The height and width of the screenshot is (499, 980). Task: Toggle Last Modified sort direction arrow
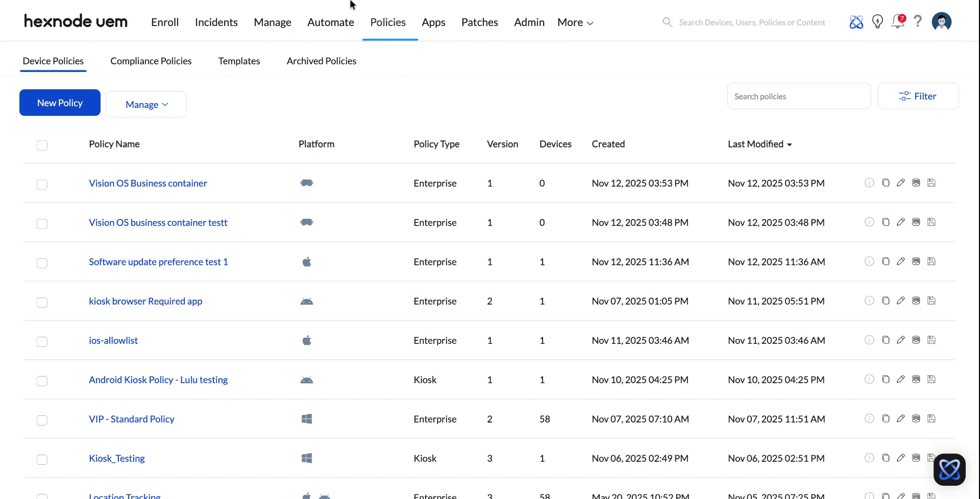tap(790, 144)
